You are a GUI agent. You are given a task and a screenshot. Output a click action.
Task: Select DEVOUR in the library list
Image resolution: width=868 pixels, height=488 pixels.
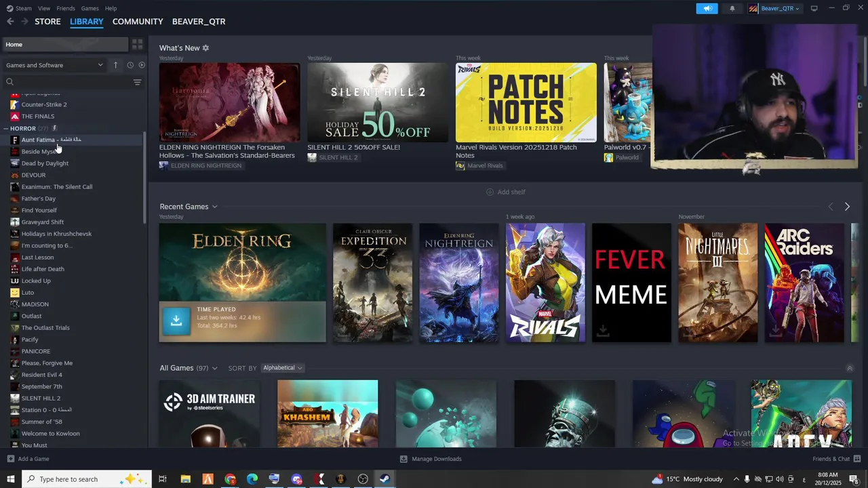33,175
